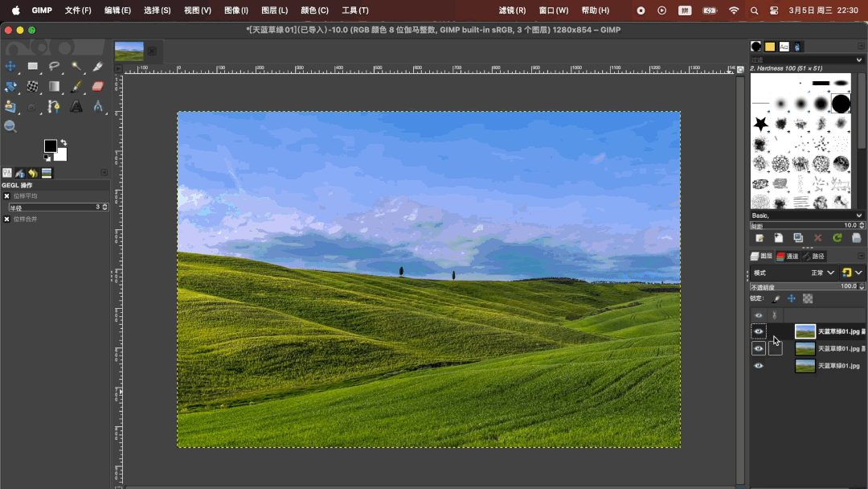Switch to the Fonts tab
This screenshot has height=489, width=868.
[x=784, y=47]
